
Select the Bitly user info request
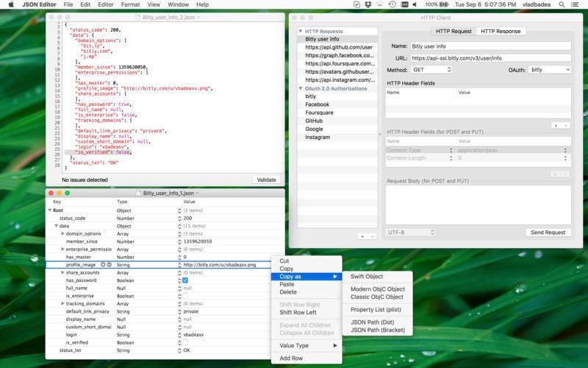(x=337, y=39)
